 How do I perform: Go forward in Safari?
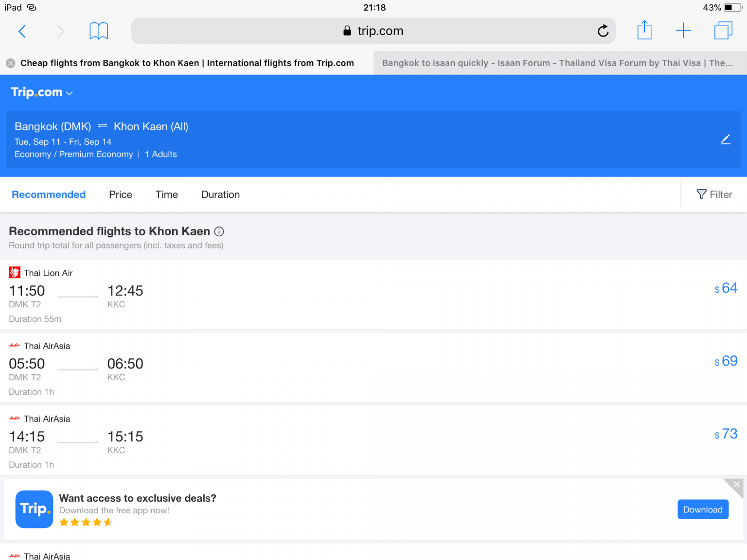[60, 31]
